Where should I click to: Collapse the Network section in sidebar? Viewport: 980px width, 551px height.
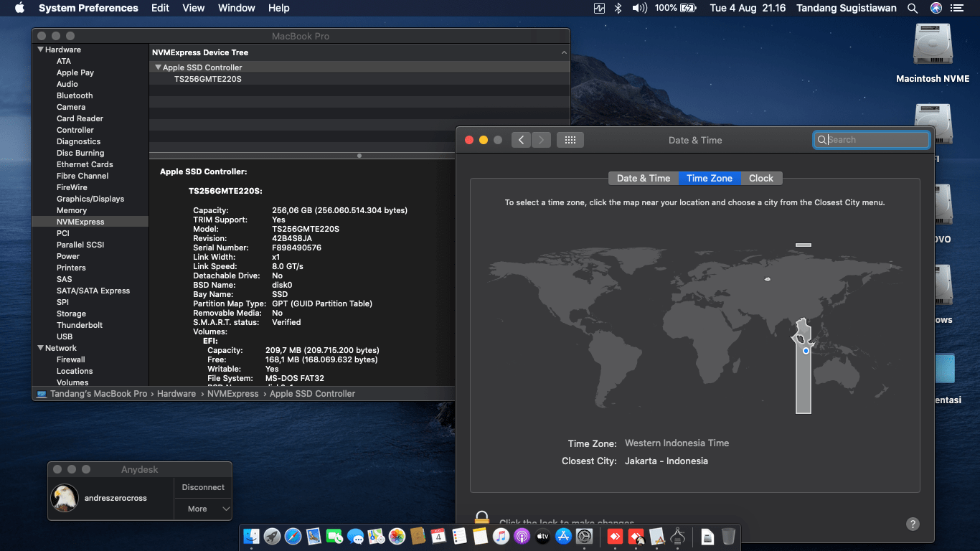(40, 348)
